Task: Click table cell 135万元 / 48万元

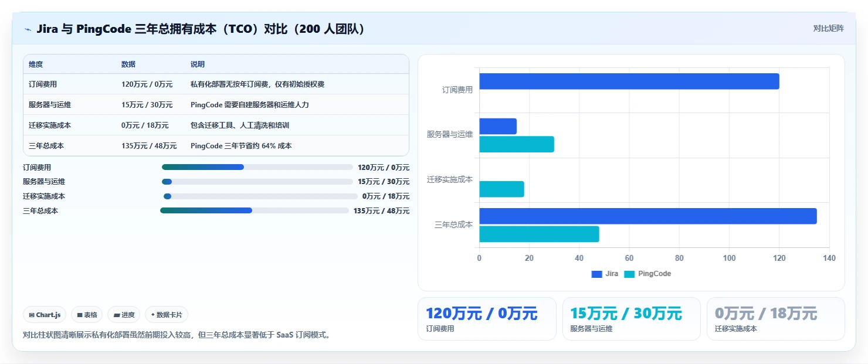Action: [x=149, y=146]
